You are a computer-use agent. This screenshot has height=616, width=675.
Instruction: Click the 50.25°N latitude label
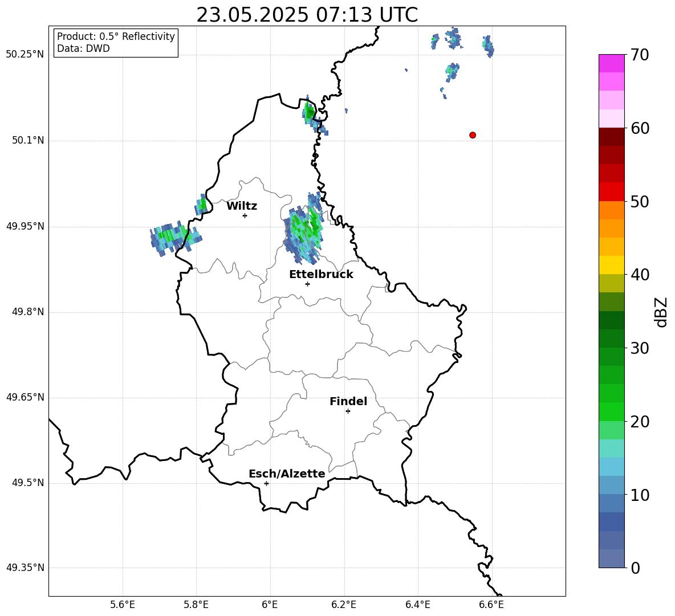25,55
